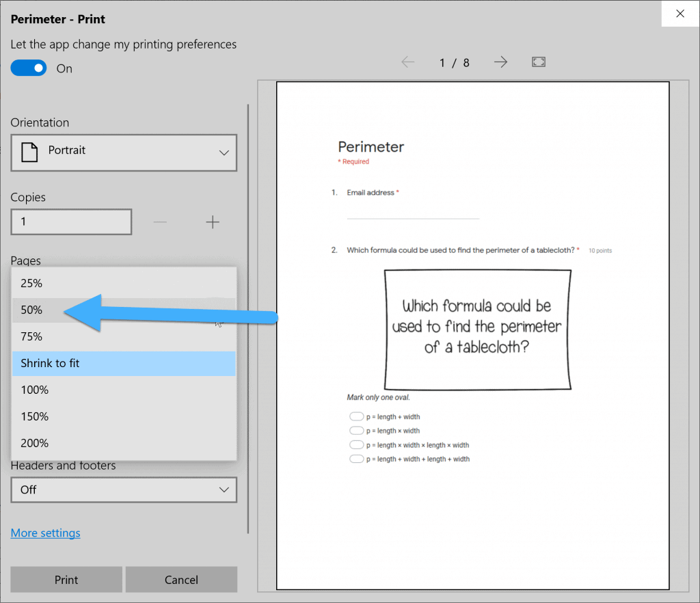Image resolution: width=700 pixels, height=603 pixels.
Task: Select the 100% scale option
Action: [x=124, y=390]
